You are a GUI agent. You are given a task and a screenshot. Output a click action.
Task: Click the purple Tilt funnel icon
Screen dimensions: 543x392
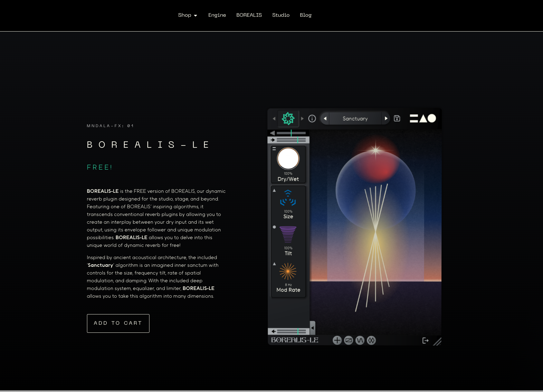coord(288,235)
